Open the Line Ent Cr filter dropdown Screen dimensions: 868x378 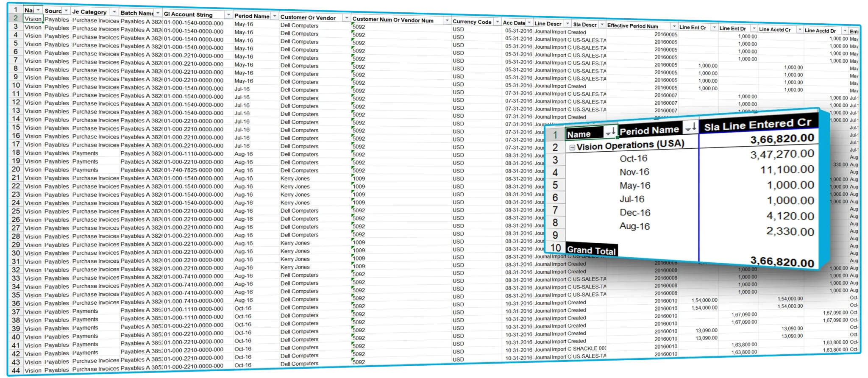[714, 28]
